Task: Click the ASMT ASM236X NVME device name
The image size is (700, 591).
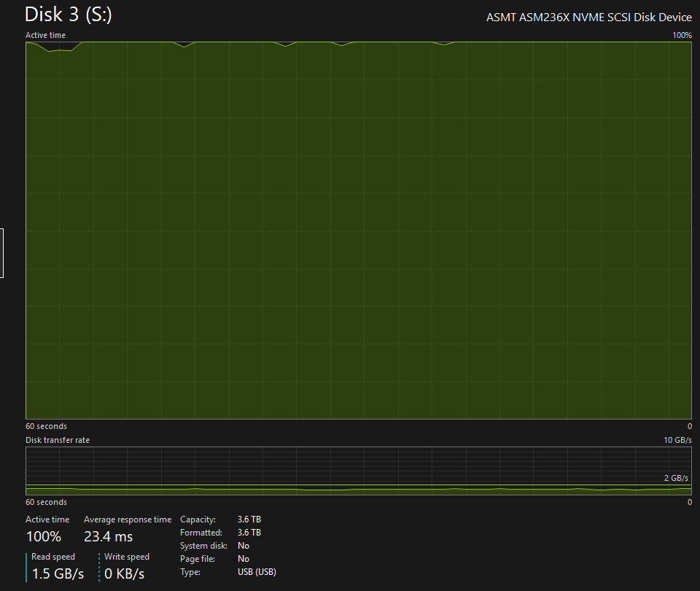Action: click(588, 18)
